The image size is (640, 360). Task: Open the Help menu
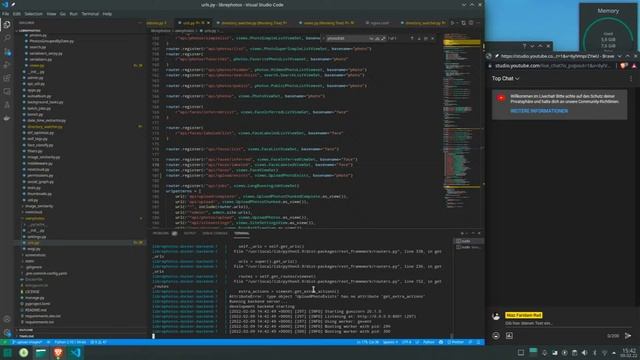107,14
